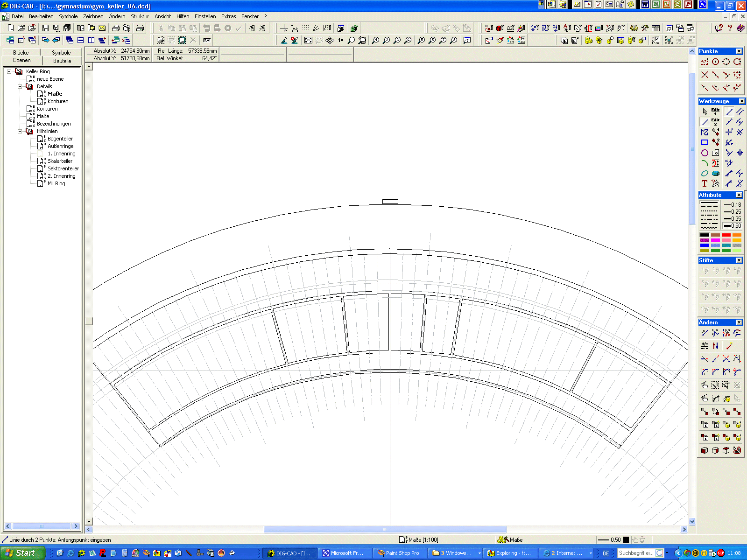The height and width of the screenshot is (560, 747).
Task: Collapse the Details tree node
Action: [x=20, y=86]
